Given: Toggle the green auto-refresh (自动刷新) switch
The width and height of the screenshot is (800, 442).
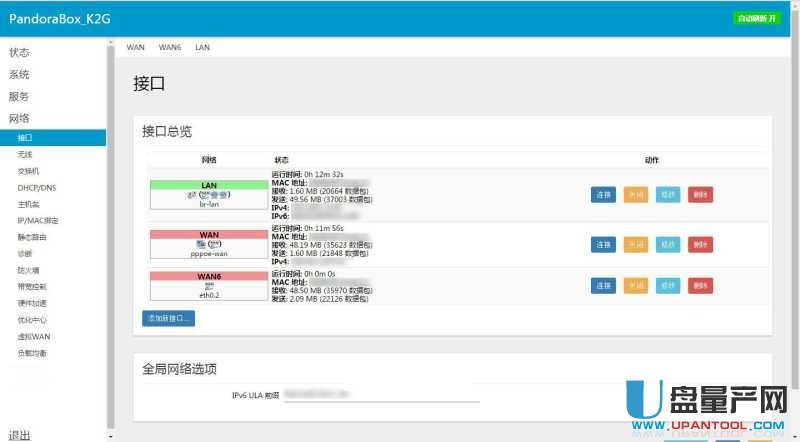Looking at the screenshot, I should coord(756,18).
